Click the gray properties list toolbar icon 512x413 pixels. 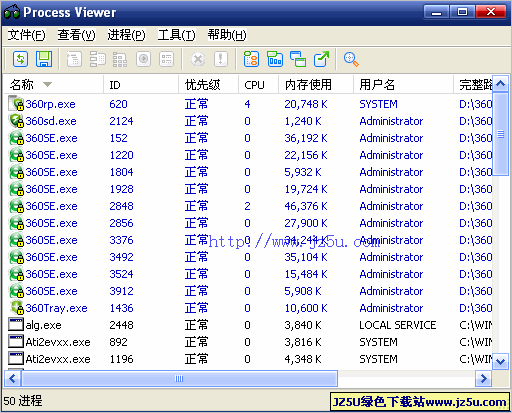click(166, 59)
